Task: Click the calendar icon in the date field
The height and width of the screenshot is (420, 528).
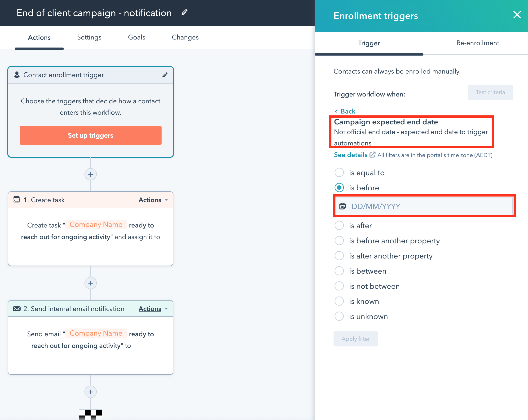Action: 343,206
